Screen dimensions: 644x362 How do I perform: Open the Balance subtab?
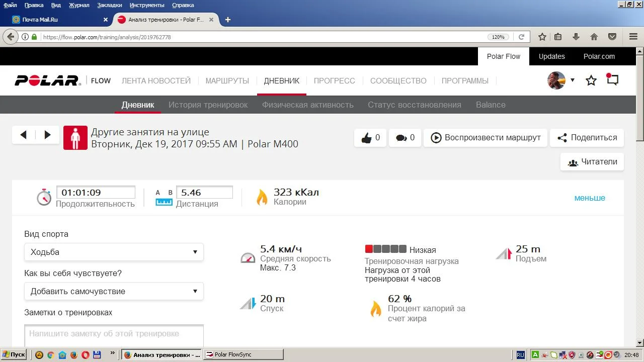point(491,105)
